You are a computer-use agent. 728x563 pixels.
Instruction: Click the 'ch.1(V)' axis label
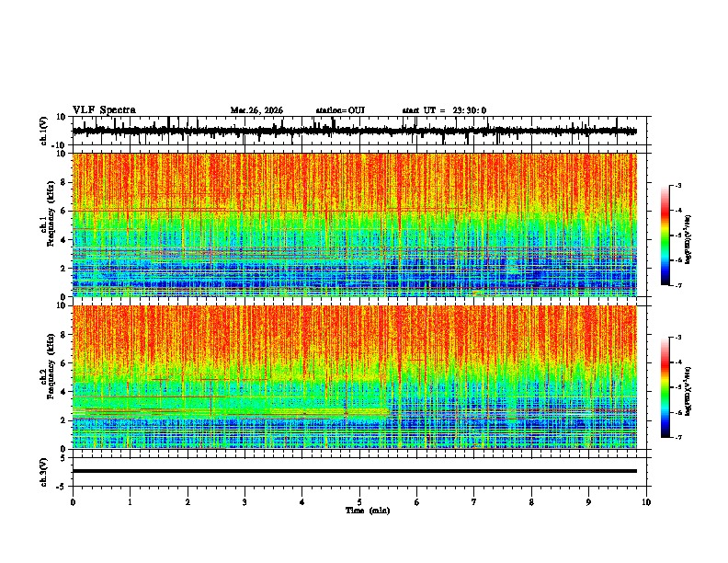coord(44,131)
